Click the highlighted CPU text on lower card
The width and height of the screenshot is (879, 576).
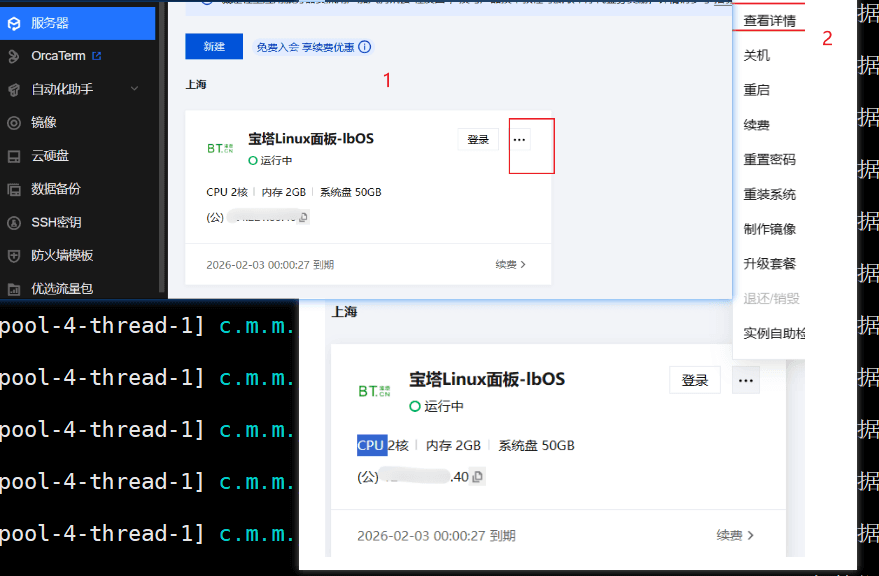pyautogui.click(x=372, y=445)
